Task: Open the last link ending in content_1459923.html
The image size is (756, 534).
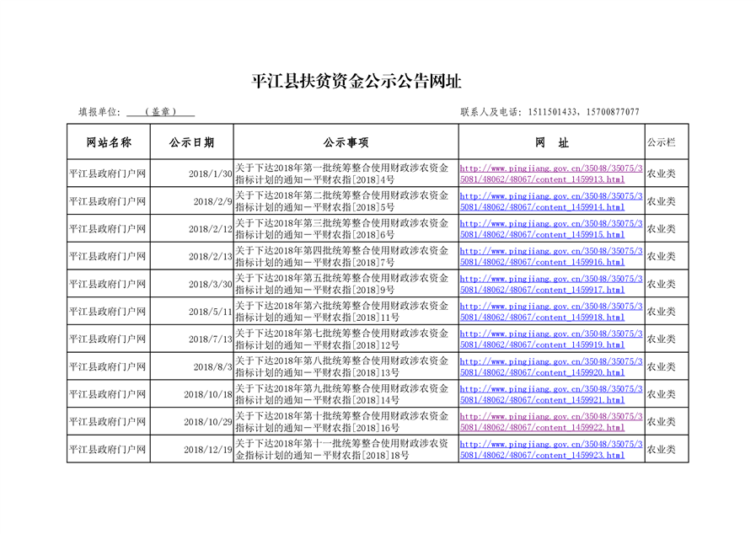Action: [x=551, y=450]
